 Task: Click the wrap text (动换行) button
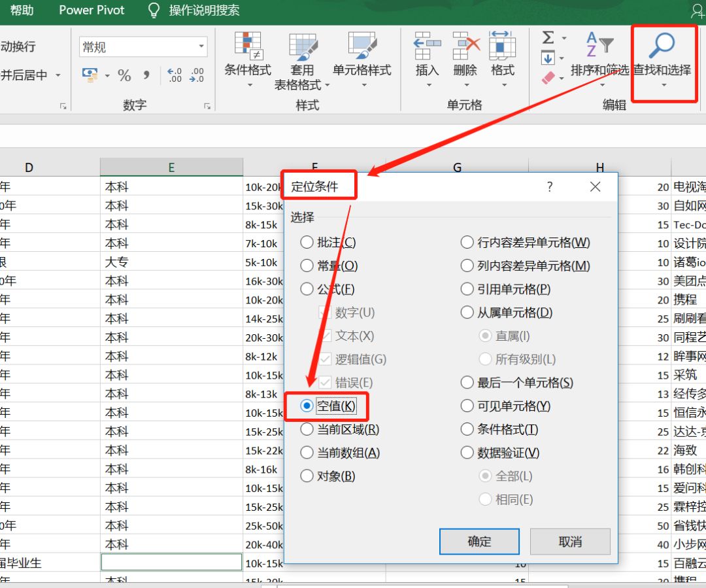click(18, 46)
